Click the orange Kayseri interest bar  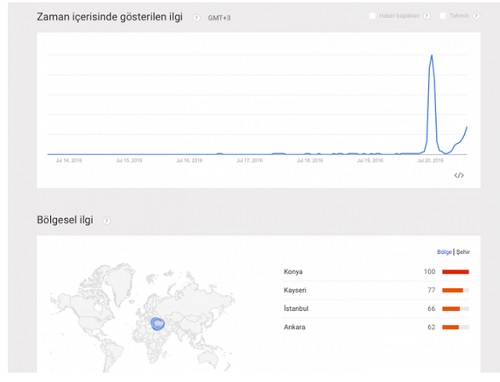452,290
